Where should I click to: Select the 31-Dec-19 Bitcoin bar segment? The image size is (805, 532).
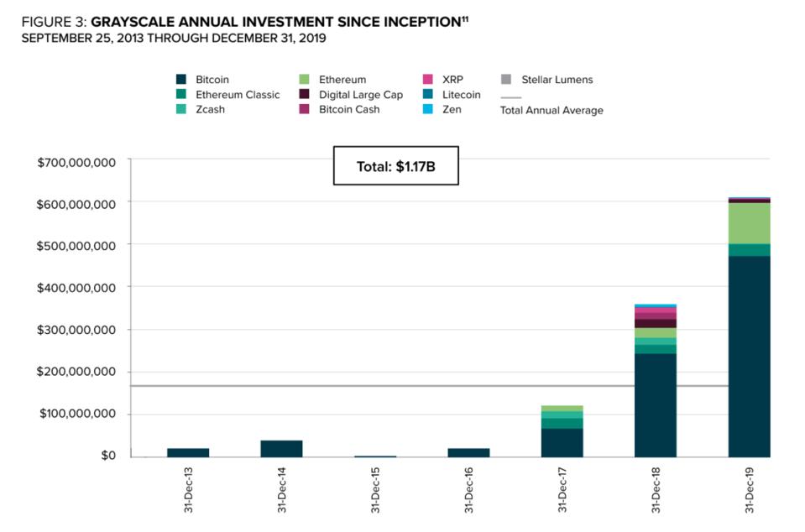click(x=749, y=357)
